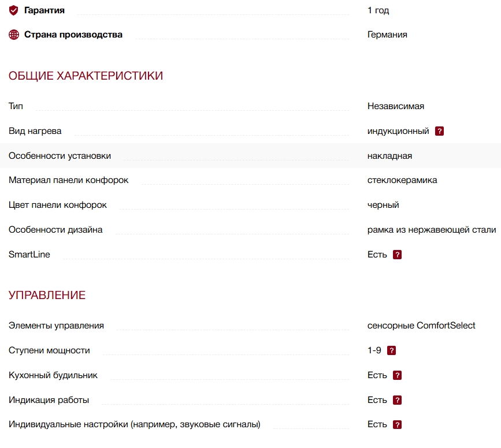Open the help hint next to индукционный
Screen dimensions: 501x448
coord(439,131)
